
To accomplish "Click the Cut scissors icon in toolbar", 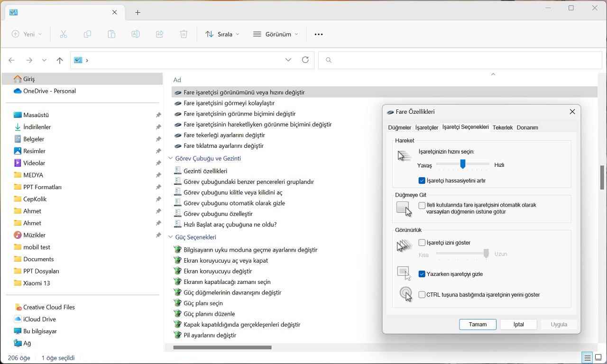I will coord(63,34).
